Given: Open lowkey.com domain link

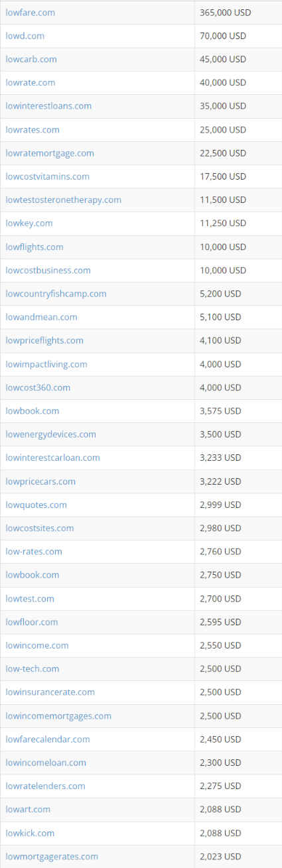Looking at the screenshot, I should [29, 223].
